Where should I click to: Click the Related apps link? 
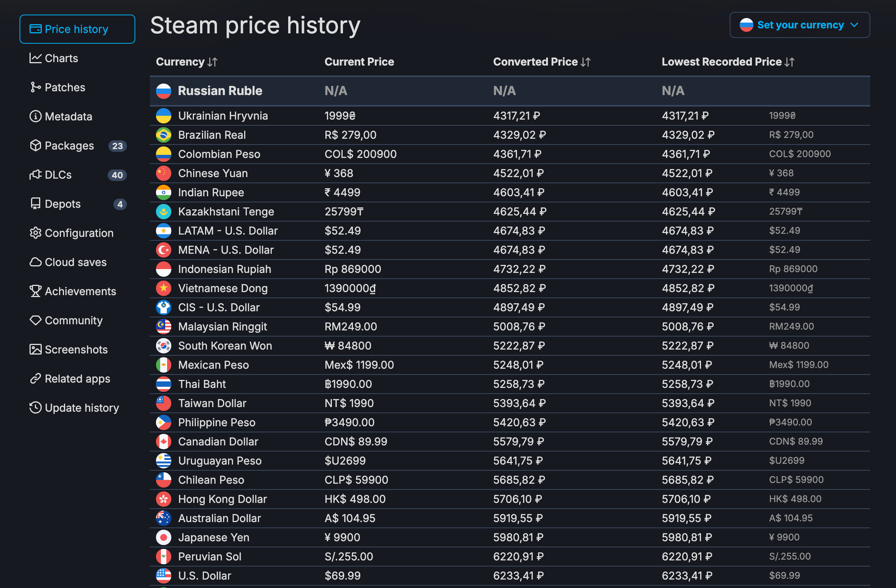(77, 379)
